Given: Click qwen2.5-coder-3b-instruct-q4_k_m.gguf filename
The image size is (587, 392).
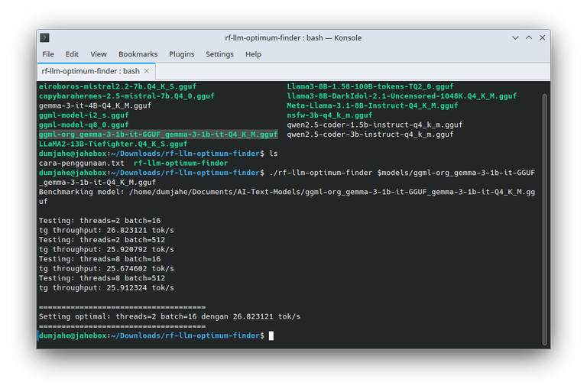Looking at the screenshot, I should pyautogui.click(x=370, y=134).
